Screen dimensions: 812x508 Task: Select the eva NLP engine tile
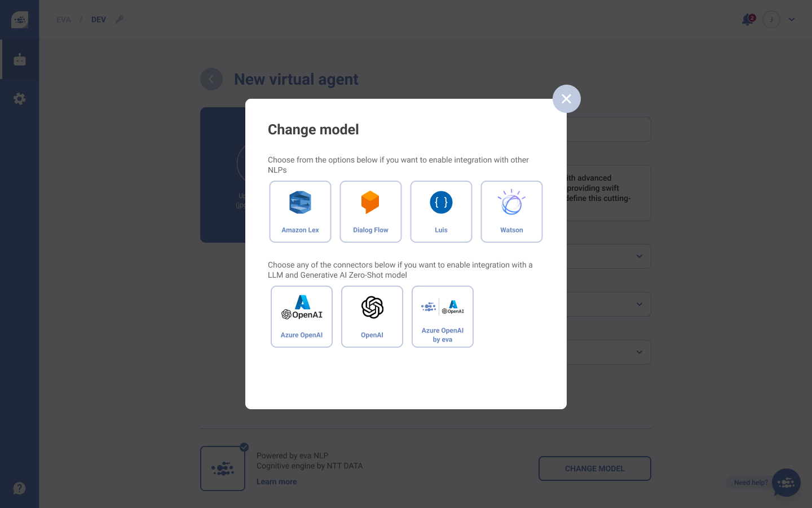pos(223,468)
